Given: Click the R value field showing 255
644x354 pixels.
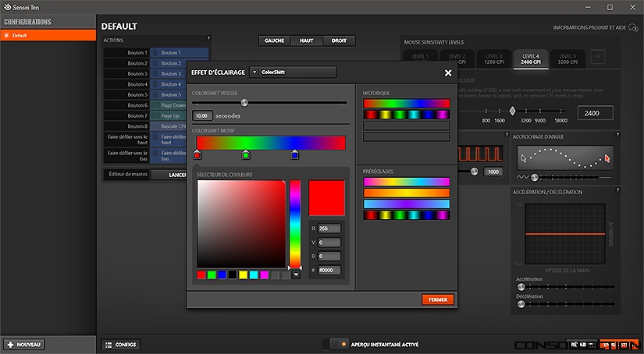Looking at the screenshot, I should (329, 228).
